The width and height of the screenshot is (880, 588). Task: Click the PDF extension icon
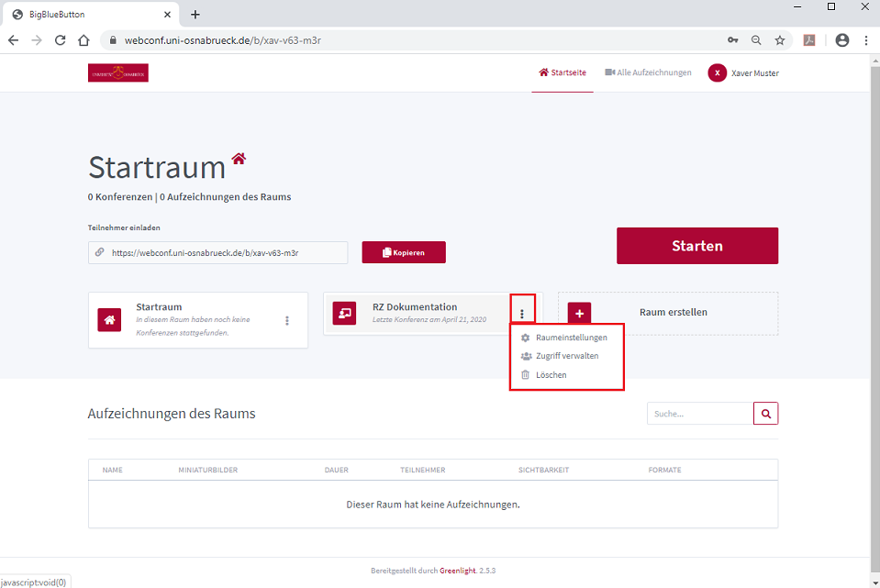tap(809, 40)
